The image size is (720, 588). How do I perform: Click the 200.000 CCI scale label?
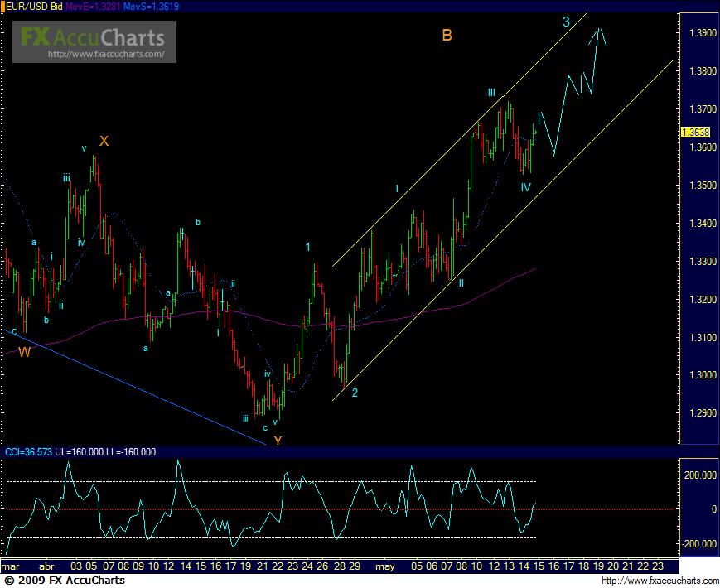coord(698,475)
